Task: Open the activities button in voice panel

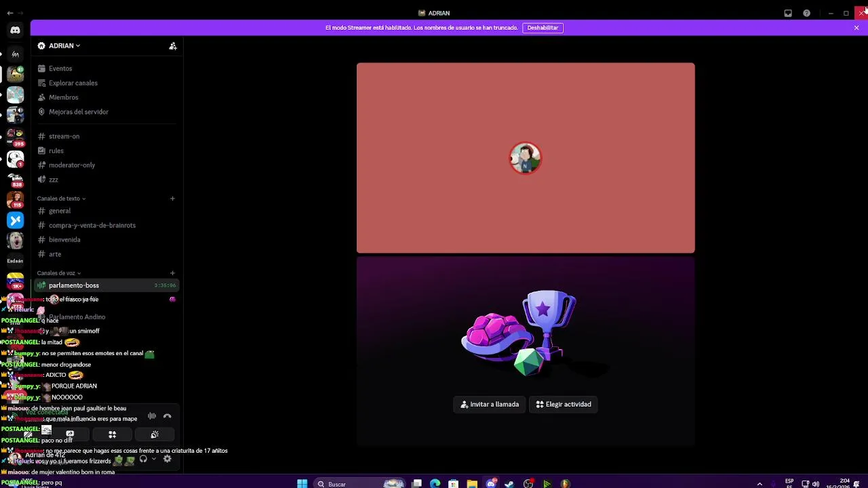Action: pyautogui.click(x=113, y=434)
